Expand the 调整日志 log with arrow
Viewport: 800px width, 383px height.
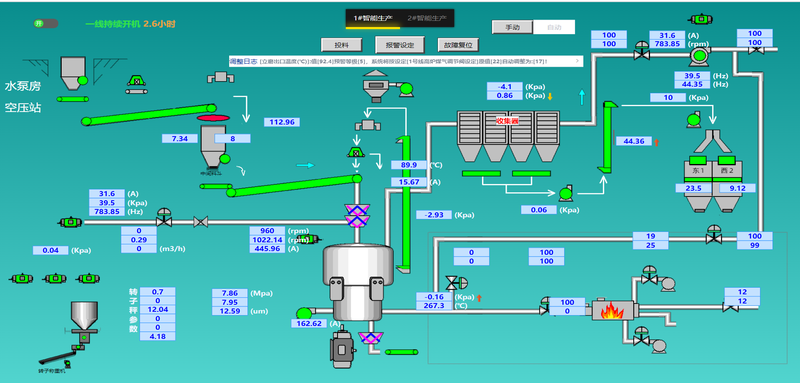tap(578, 61)
